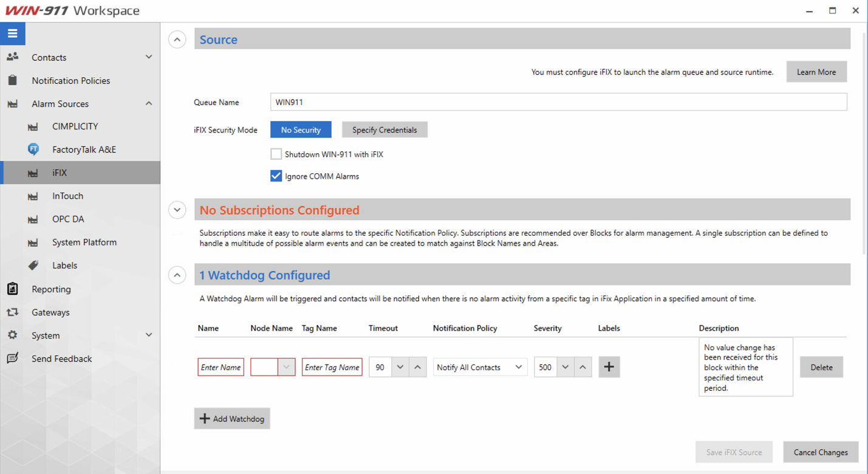868x474 pixels.
Task: Click the OPC DA factory icon
Action: [x=33, y=219]
